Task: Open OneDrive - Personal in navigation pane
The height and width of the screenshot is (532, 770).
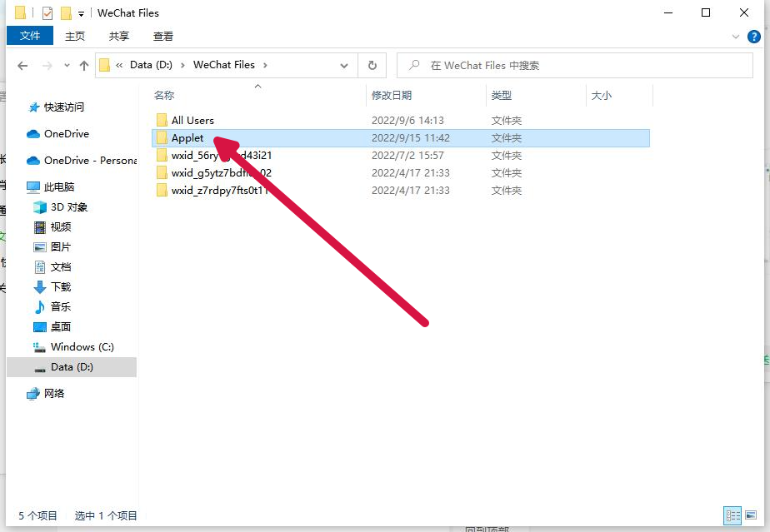Action: click(90, 161)
